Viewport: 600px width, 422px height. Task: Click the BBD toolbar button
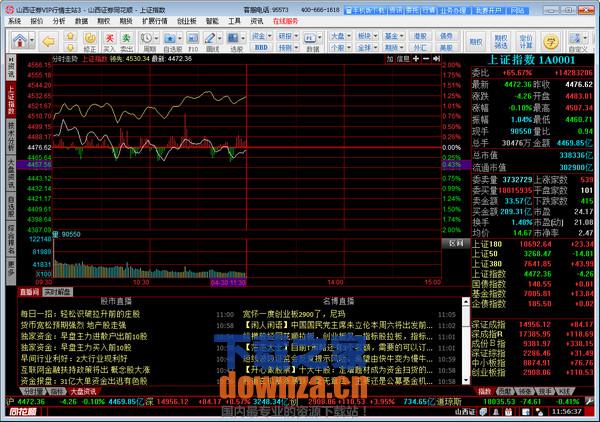point(261,47)
